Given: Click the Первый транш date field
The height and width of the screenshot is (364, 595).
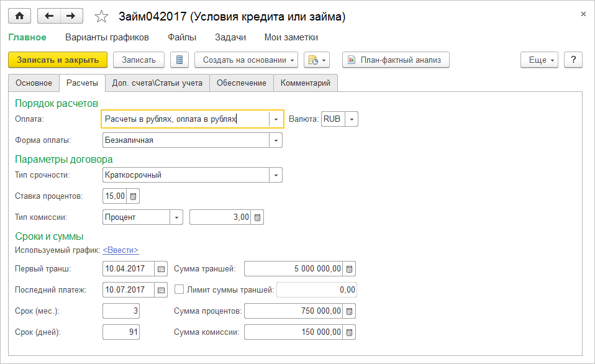Looking at the screenshot, I should click(129, 269).
